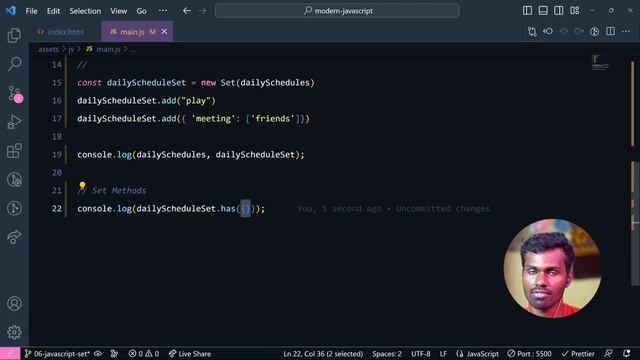Open notifications bell in status bar
Image resolution: width=640 pixels, height=360 pixels.
pyautogui.click(x=627, y=354)
